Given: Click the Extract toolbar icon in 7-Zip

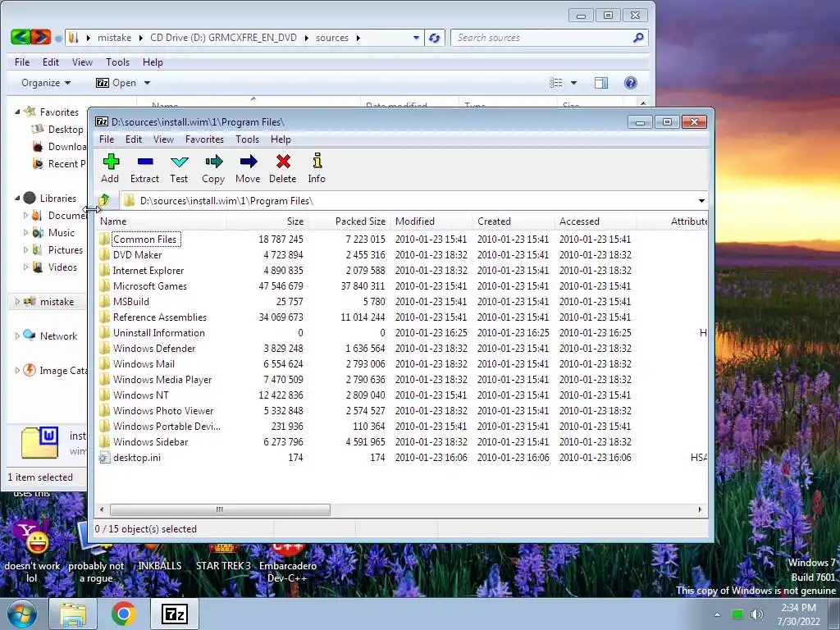Looking at the screenshot, I should [x=144, y=162].
